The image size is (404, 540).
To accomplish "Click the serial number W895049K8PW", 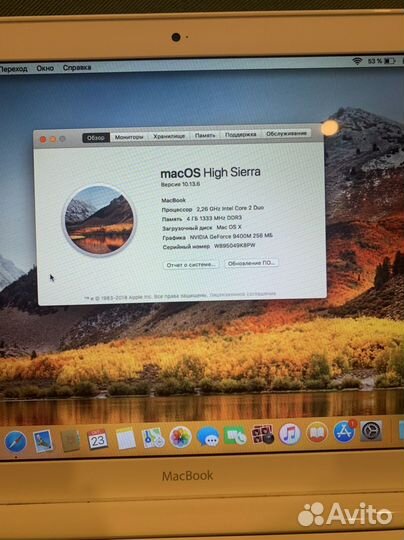I will pyautogui.click(x=235, y=246).
